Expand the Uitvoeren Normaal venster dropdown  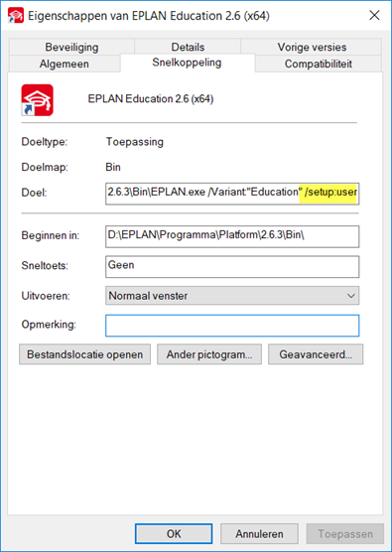(232, 296)
